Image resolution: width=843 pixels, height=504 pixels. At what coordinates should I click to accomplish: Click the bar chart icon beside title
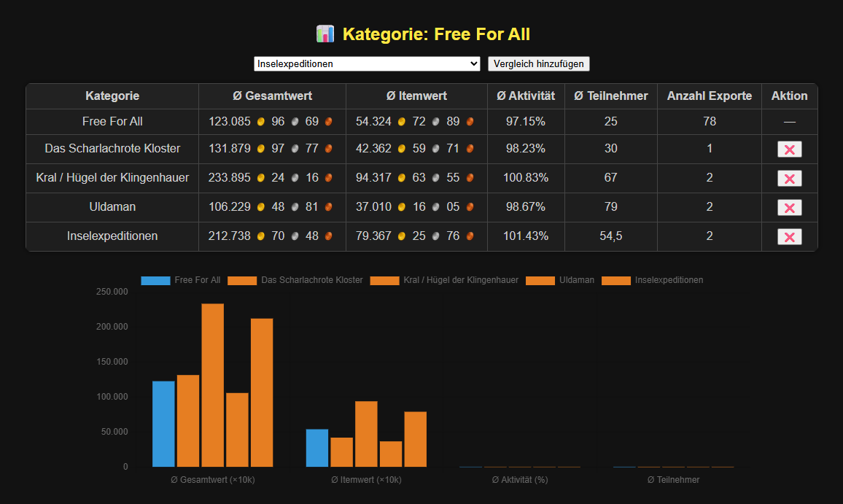click(x=325, y=34)
